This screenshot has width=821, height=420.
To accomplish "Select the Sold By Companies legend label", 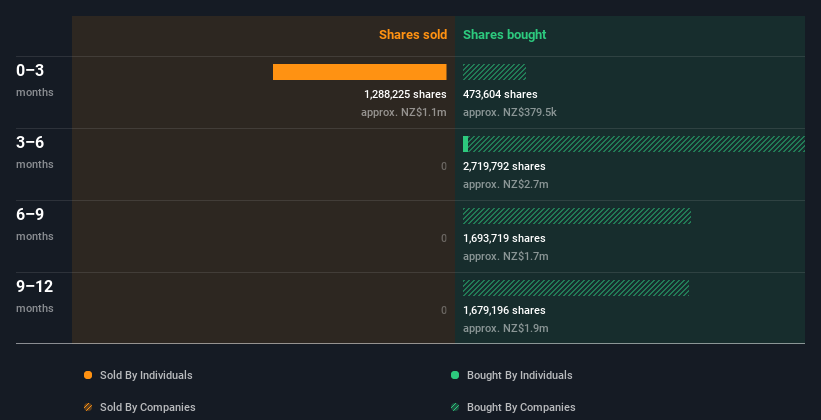I will click(148, 407).
